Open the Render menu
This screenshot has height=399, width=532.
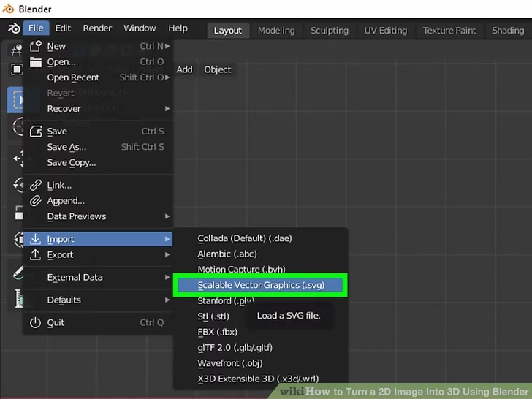click(x=97, y=28)
